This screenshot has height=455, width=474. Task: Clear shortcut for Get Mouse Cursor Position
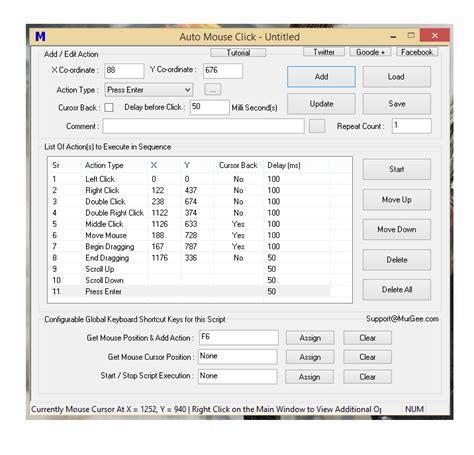[367, 357]
